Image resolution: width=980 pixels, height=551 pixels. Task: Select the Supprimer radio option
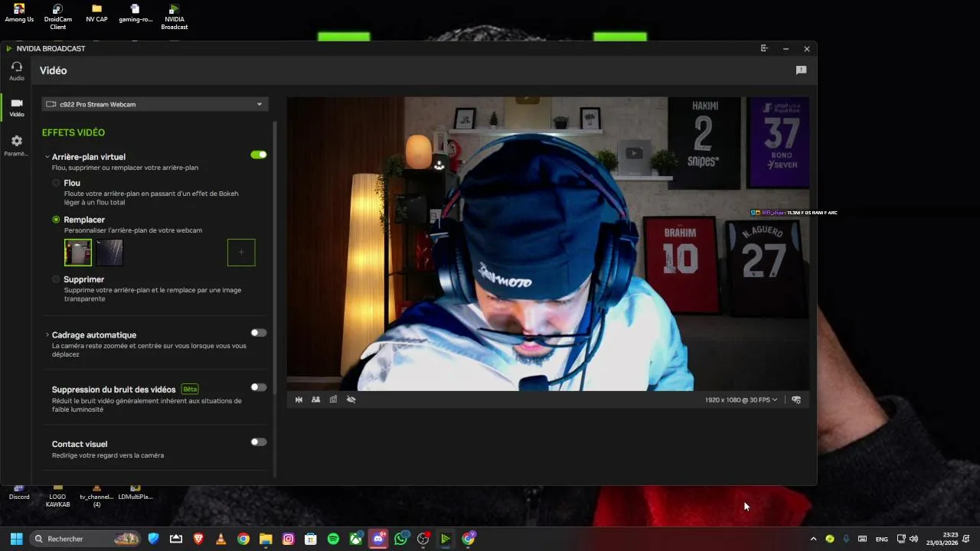(x=56, y=279)
